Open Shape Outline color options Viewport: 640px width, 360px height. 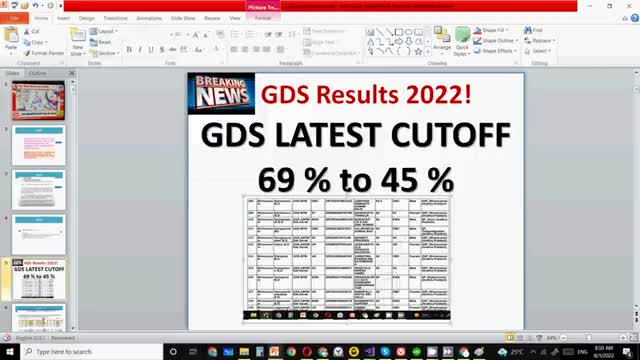pyautogui.click(x=496, y=41)
